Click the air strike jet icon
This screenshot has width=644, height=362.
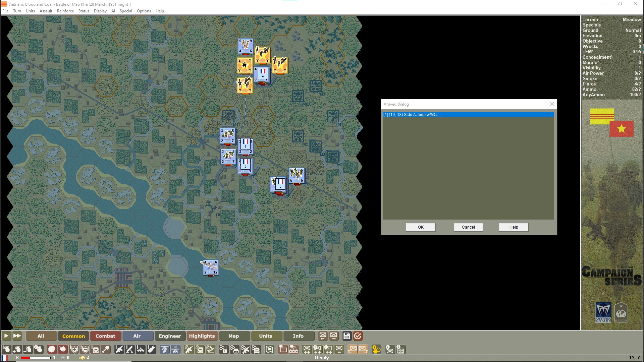pyautogui.click(x=141, y=349)
